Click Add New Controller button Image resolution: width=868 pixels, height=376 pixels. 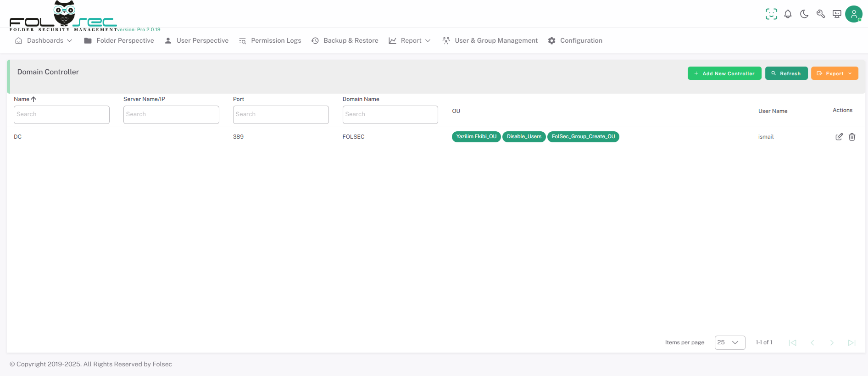tap(724, 73)
